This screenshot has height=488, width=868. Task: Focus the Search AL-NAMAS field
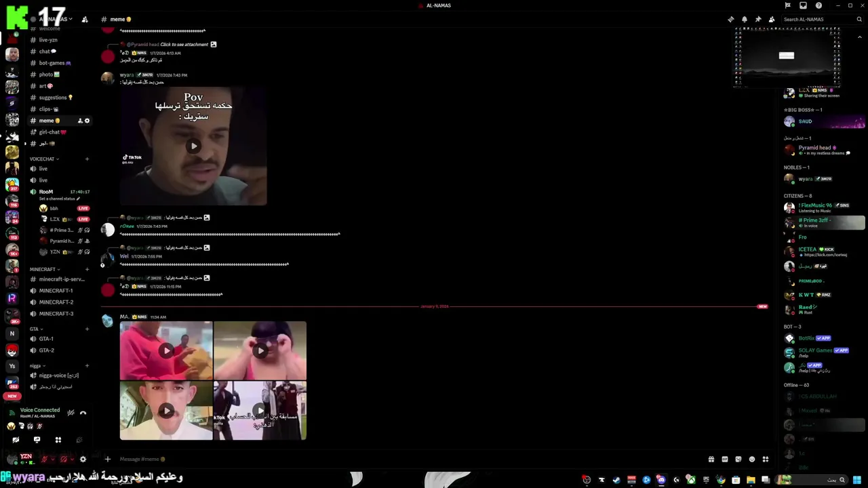(x=821, y=19)
